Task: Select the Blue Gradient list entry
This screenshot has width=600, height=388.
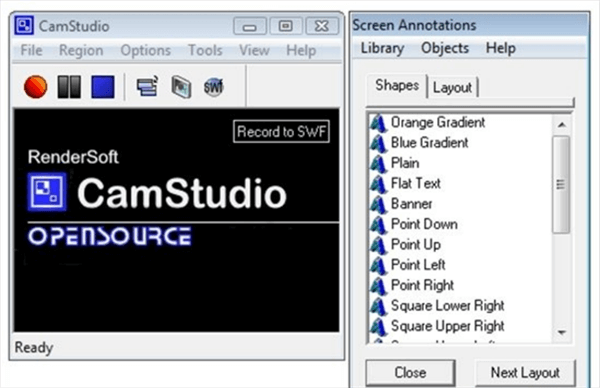Action: point(429,143)
